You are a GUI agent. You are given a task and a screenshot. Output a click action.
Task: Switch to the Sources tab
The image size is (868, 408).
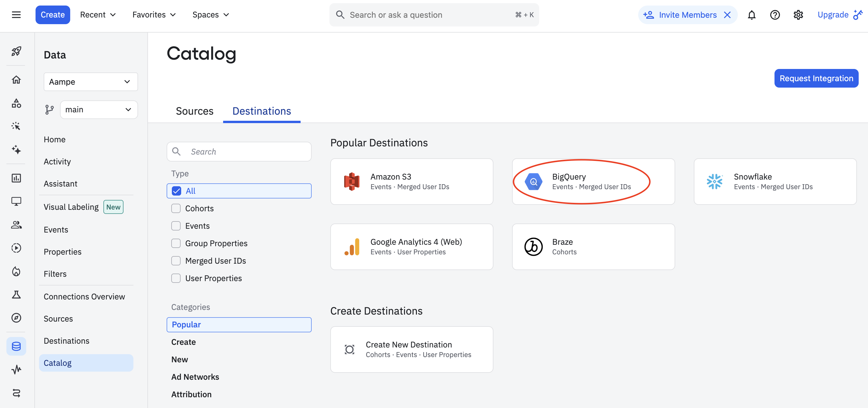point(194,111)
